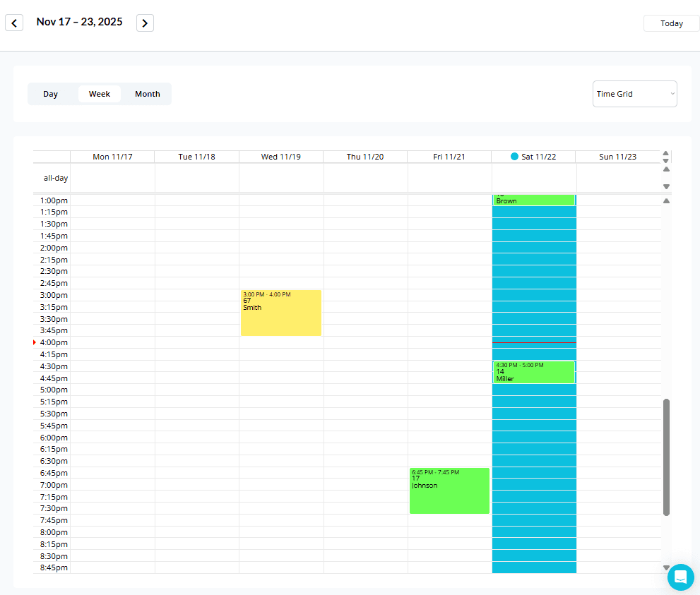Switch to Month view
Screen dimensions: 700x595
(x=147, y=93)
